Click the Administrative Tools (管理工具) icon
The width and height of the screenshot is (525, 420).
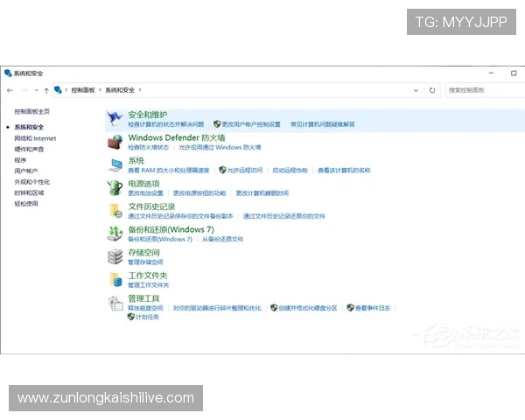click(x=115, y=303)
